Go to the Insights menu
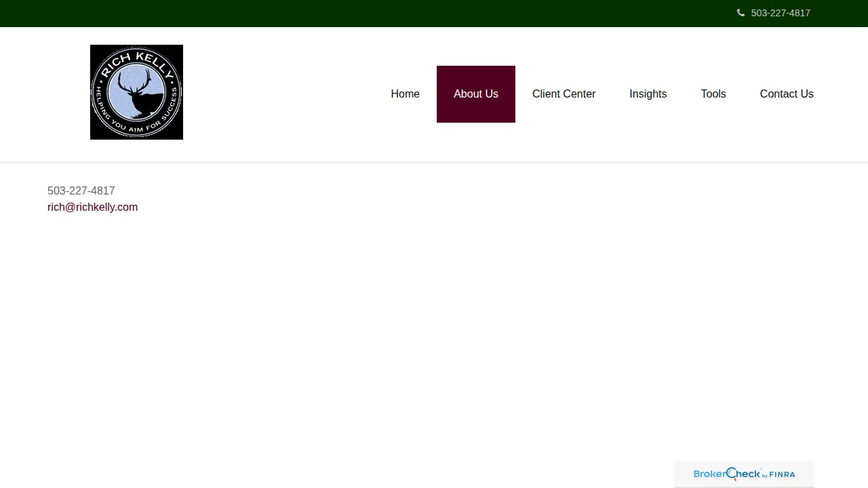868x488 pixels. coord(648,94)
